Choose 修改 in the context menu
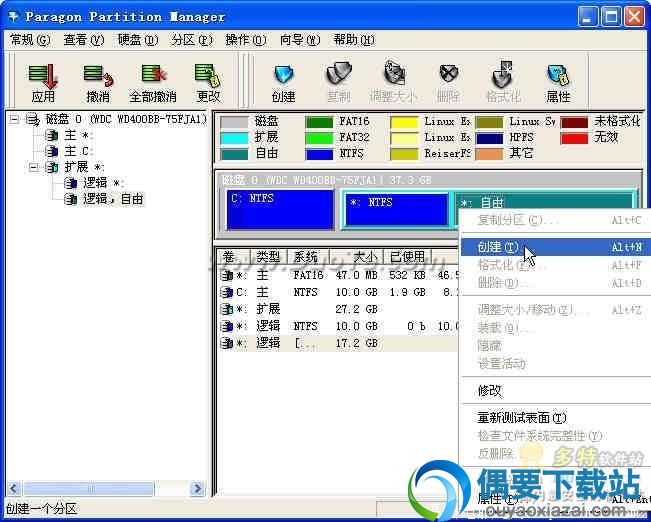Image resolution: width=651 pixels, height=522 pixels. (x=556, y=390)
